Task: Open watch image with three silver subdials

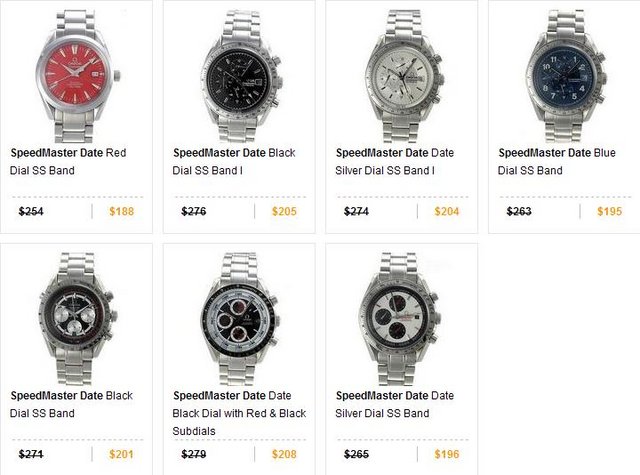Action: click(x=78, y=318)
